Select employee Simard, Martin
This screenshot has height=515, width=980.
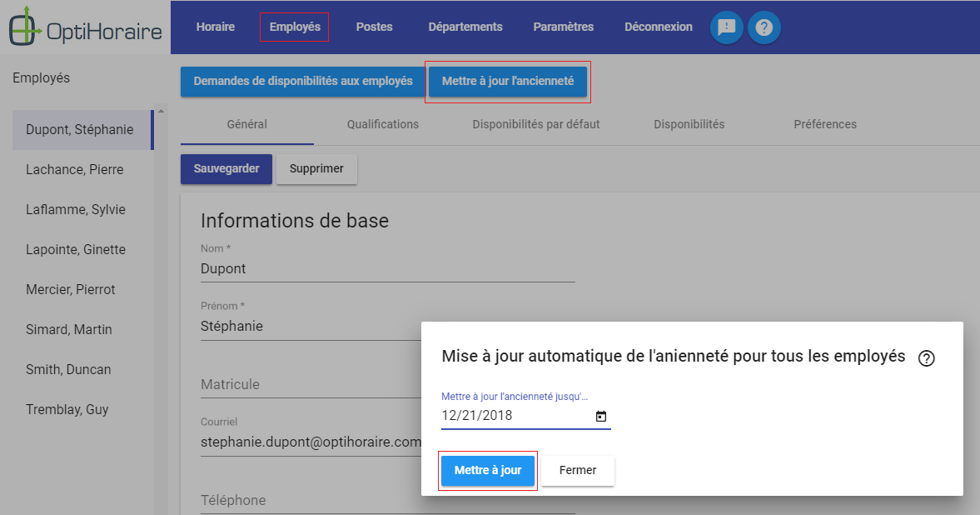[82, 330]
